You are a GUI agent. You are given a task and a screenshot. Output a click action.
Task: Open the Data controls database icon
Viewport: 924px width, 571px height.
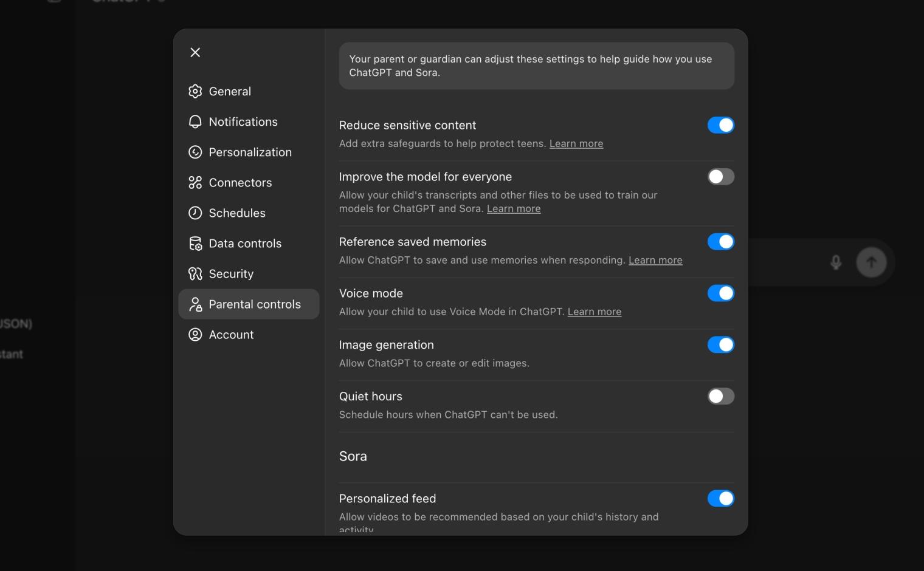pyautogui.click(x=195, y=243)
